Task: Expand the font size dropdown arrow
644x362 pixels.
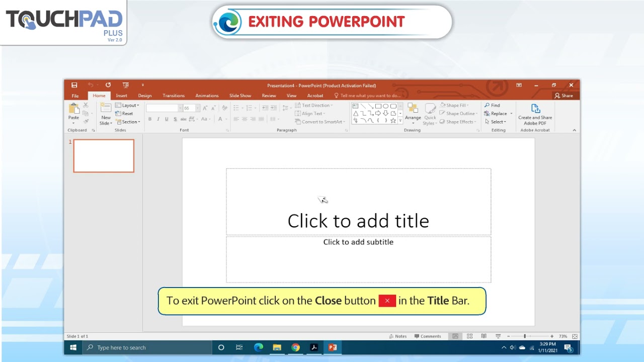Action: [x=198, y=108]
